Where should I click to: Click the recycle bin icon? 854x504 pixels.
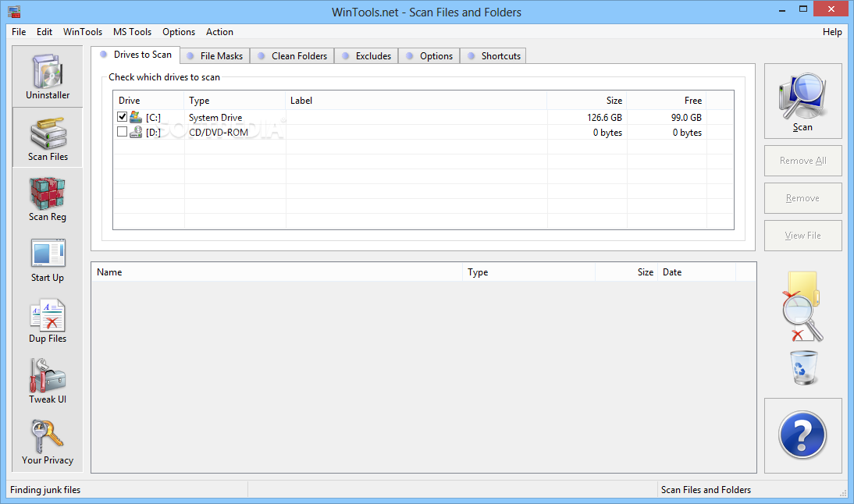[804, 368]
